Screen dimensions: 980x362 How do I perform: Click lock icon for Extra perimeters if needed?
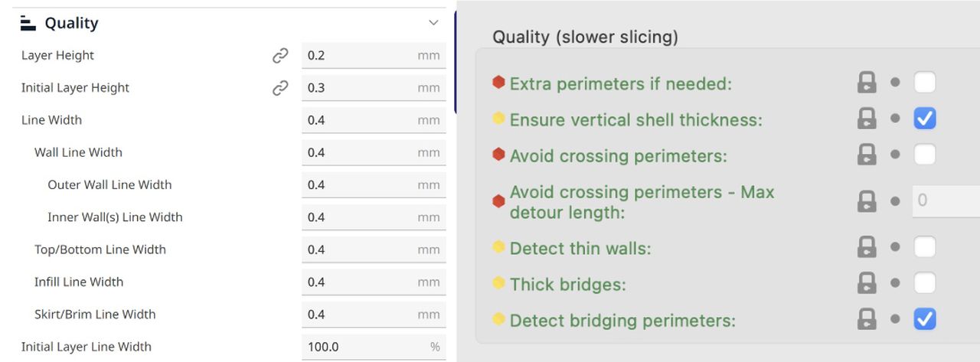click(866, 83)
